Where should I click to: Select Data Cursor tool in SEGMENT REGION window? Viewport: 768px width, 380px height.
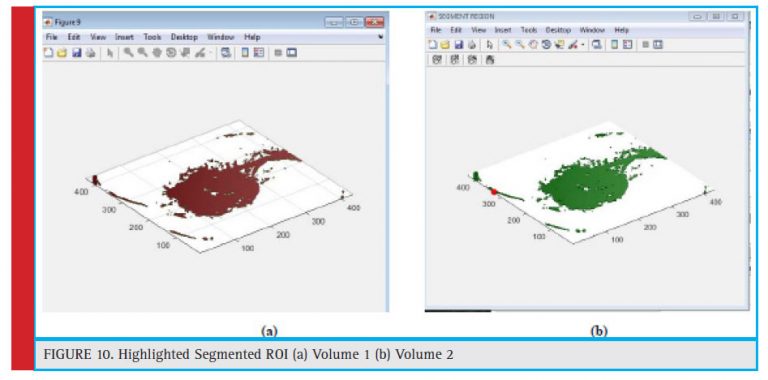558,45
